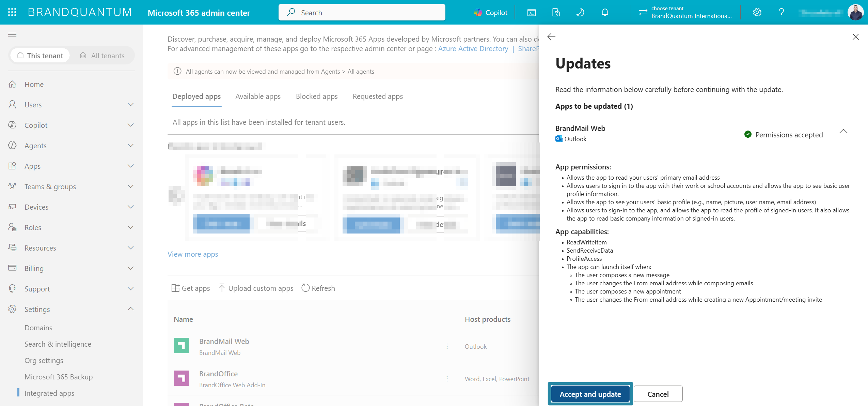Switch to Available apps tab
The height and width of the screenshot is (406, 868).
click(258, 96)
